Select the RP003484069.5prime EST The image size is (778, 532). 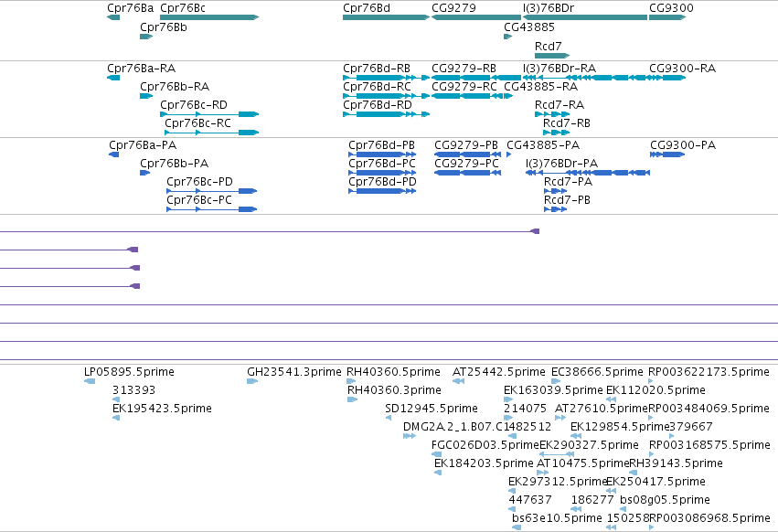pos(651,418)
